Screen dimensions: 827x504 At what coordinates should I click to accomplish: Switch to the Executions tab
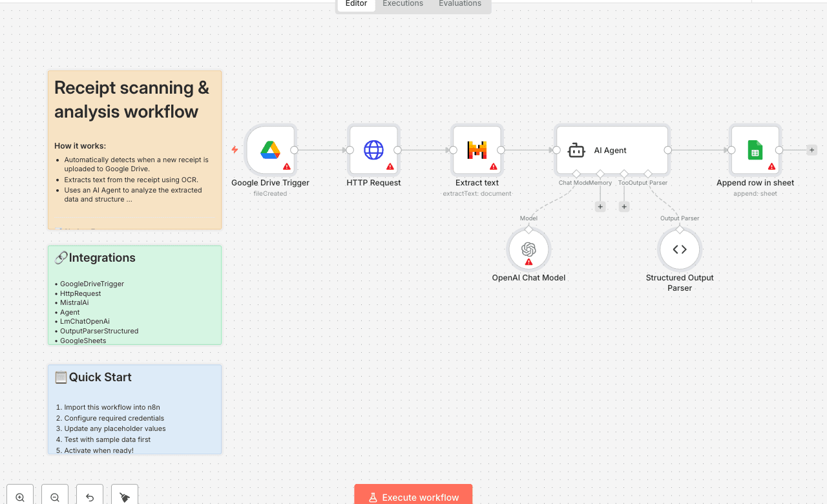click(402, 4)
